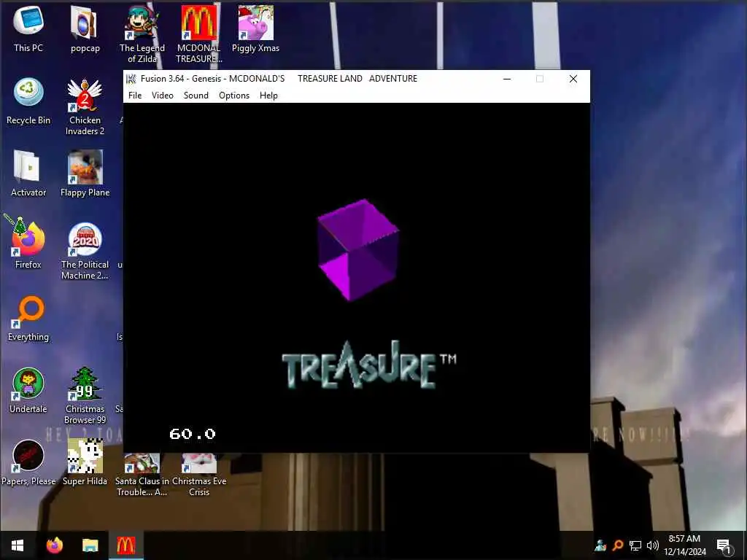Select the popcap folder icon
Viewport: 747px width, 560px height.
(85, 29)
